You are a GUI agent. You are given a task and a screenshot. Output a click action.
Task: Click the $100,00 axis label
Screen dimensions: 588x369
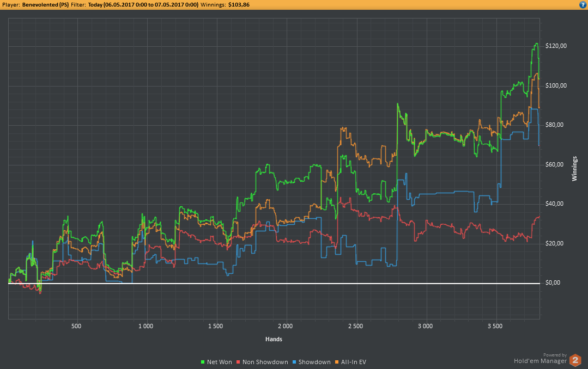tap(556, 85)
